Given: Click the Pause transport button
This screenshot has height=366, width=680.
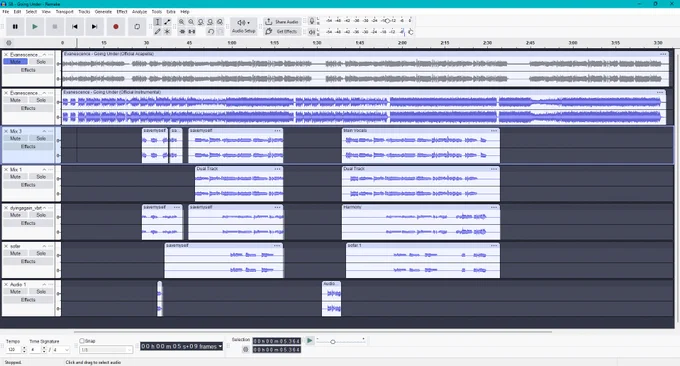Looking at the screenshot, I should (15, 27).
